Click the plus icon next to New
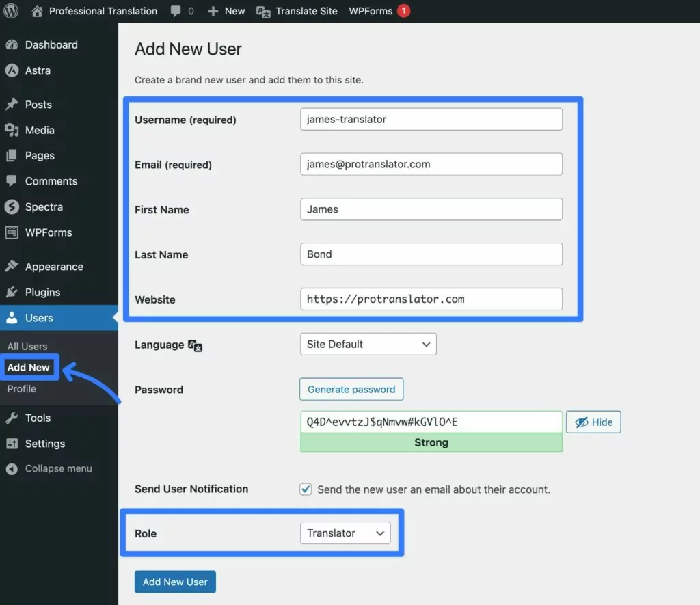700x605 pixels. [213, 11]
